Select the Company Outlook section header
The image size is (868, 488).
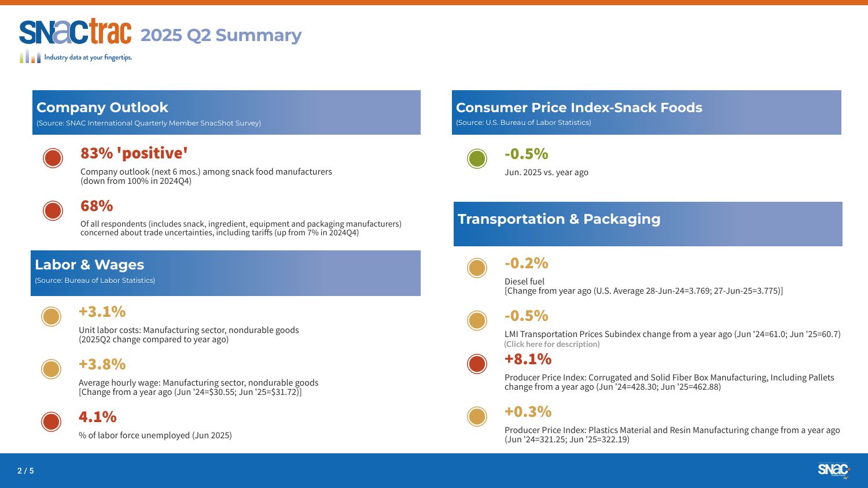click(x=226, y=112)
